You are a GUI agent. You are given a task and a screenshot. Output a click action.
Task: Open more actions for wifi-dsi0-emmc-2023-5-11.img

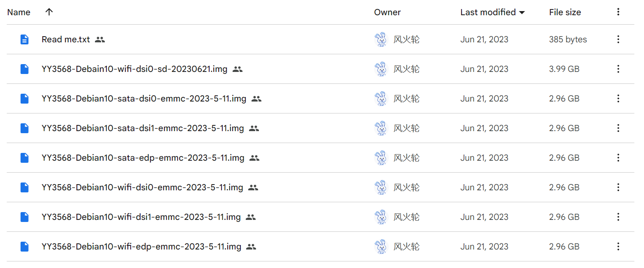[x=618, y=187]
